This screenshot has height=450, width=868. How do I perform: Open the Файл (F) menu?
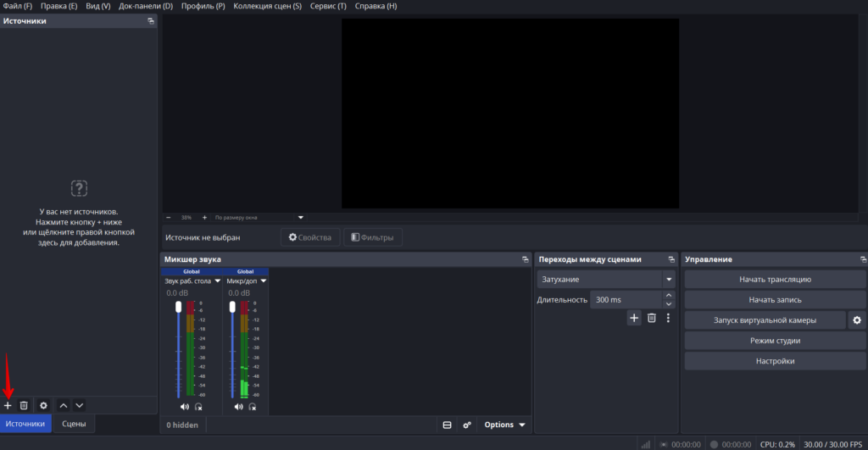pos(18,6)
